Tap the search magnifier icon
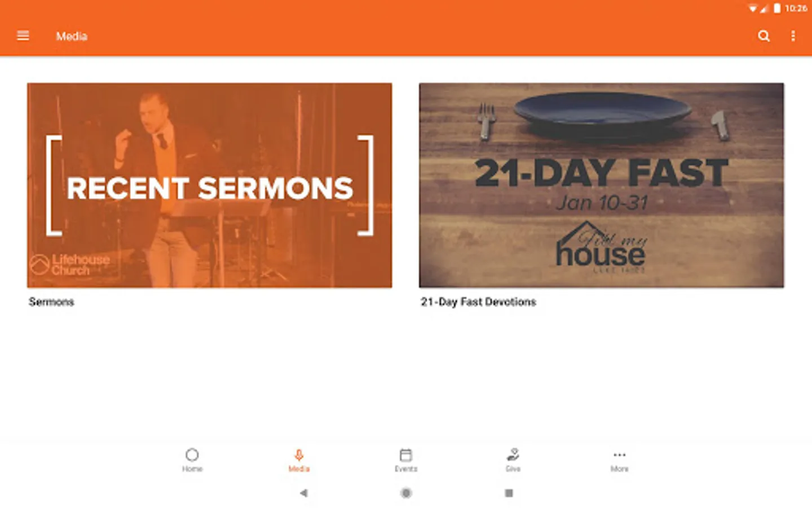Screen dimensions: 812x508 (764, 36)
